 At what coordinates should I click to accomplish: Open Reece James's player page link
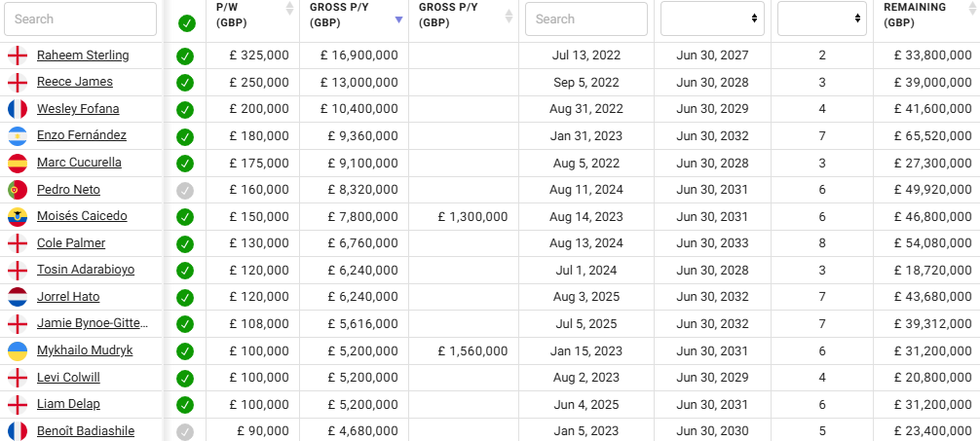pos(75,82)
